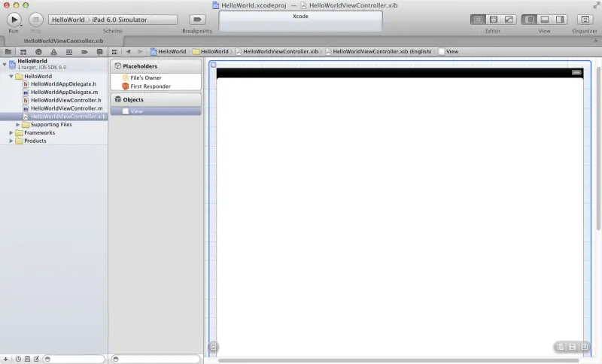Screen dimensions: 602x364
Task: Select First Responder in the outline
Action: coord(150,86)
